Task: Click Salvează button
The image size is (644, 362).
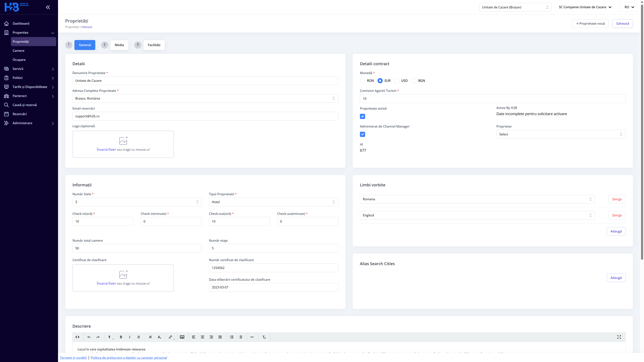Action: pos(623,23)
